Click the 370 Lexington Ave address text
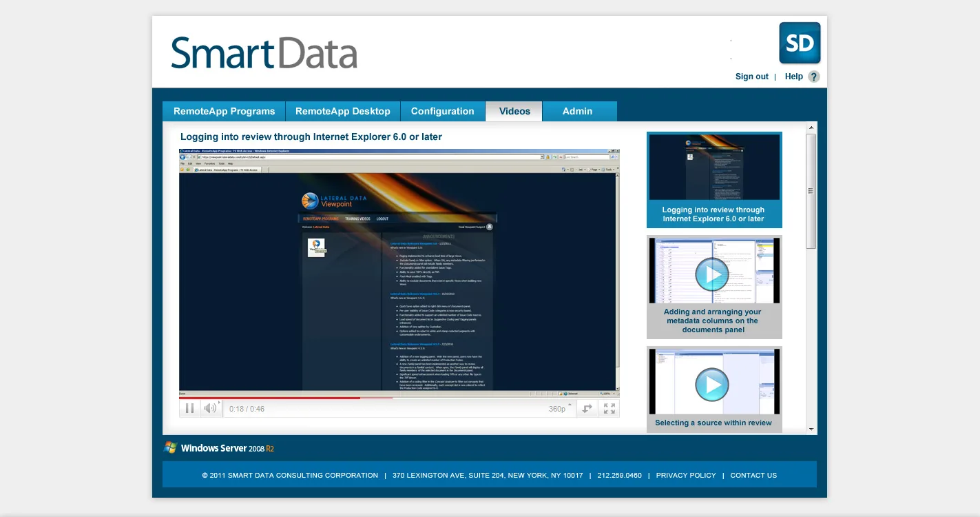This screenshot has width=980, height=517. [x=488, y=475]
